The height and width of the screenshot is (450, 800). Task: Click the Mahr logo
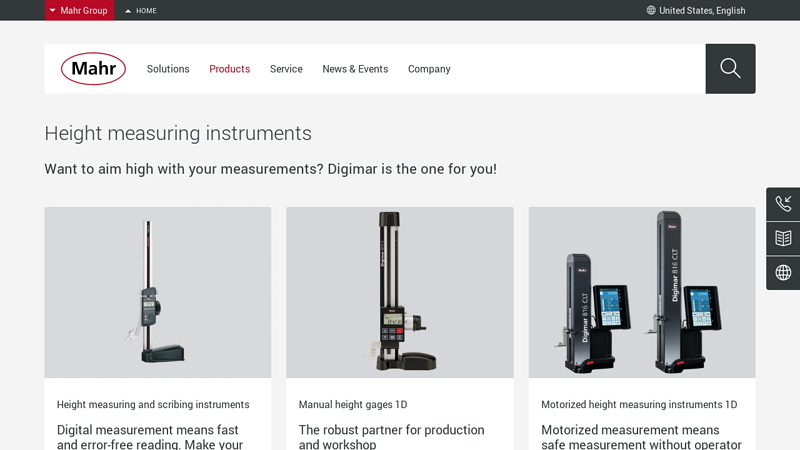pyautogui.click(x=93, y=68)
